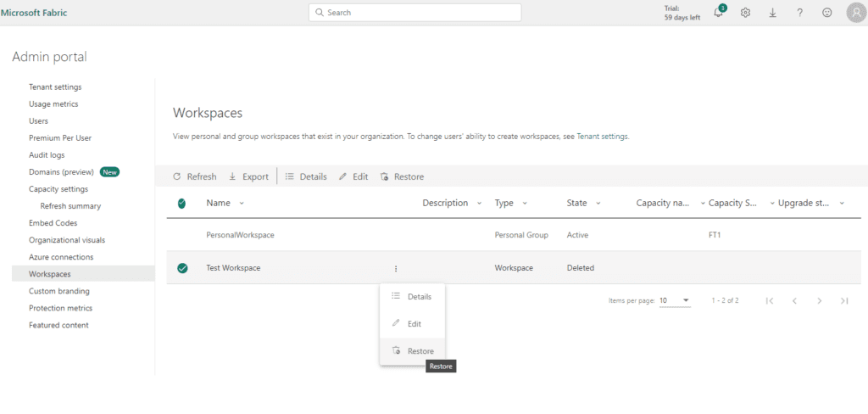Viewport: 868px width, 414px height.
Task: Open Azure connections in the sidebar
Action: click(x=61, y=257)
